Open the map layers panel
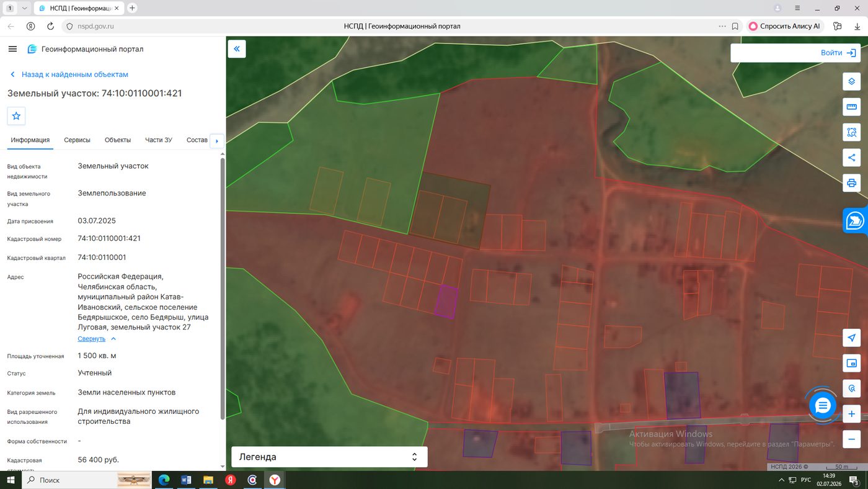 [852, 81]
